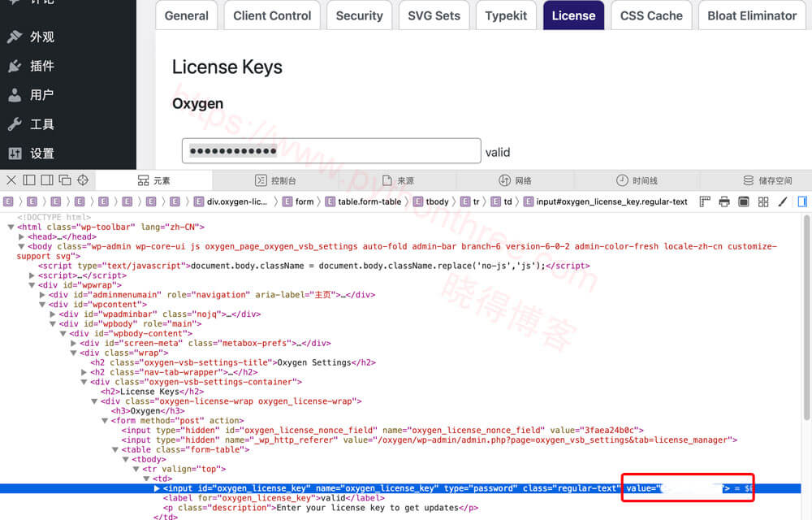This screenshot has width=812, height=520.
Task: Expand the div#wpadminbar node
Action: point(52,314)
